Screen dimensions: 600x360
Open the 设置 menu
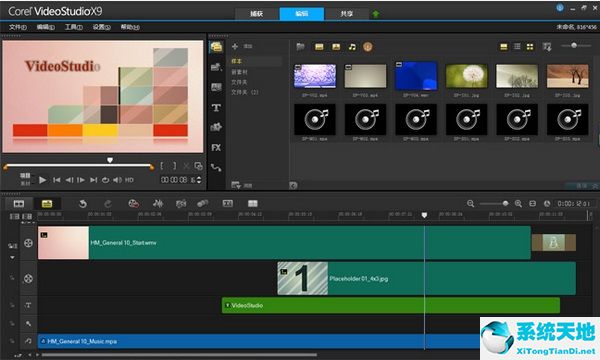coord(101,27)
